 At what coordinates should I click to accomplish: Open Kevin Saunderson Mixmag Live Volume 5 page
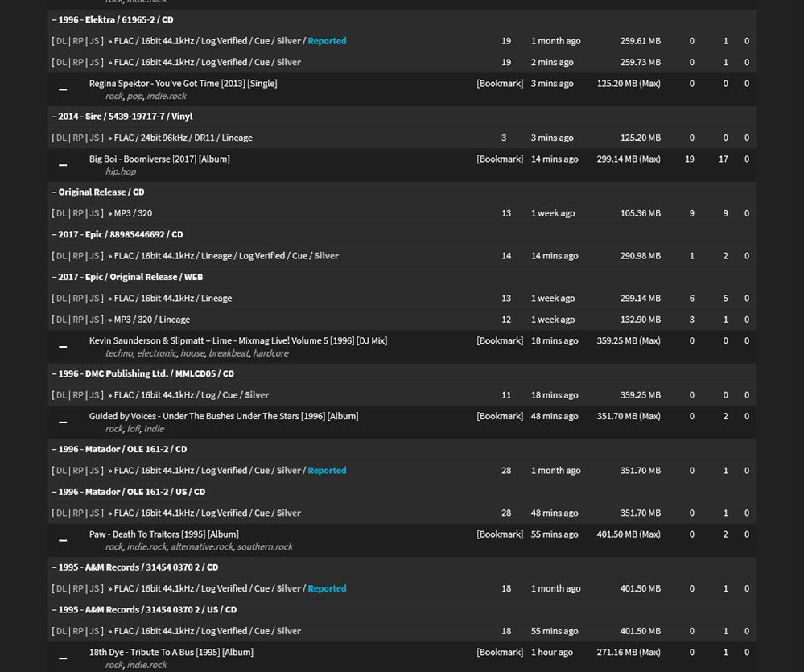pyautogui.click(x=238, y=340)
